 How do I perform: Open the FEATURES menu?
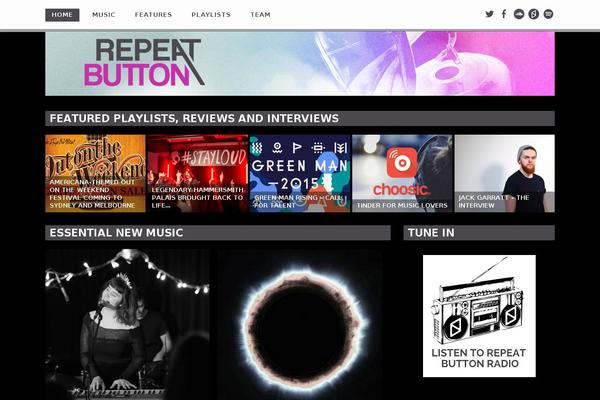[153, 15]
